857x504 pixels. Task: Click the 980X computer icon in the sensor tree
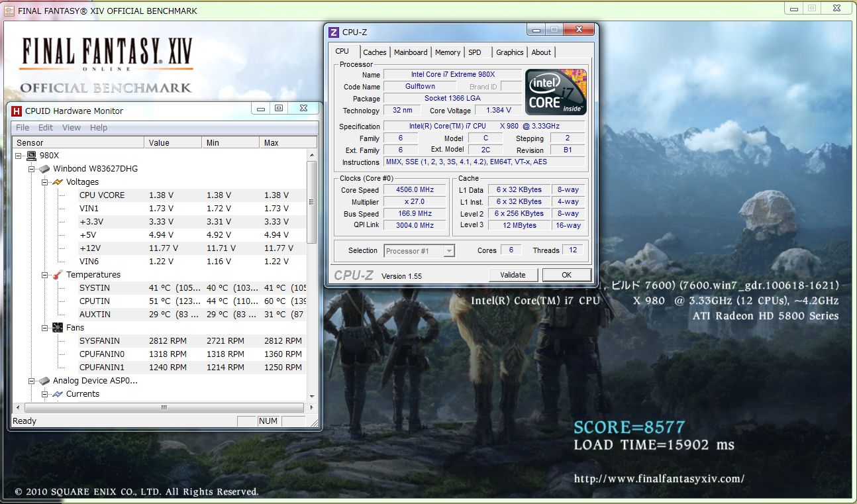click(x=31, y=156)
